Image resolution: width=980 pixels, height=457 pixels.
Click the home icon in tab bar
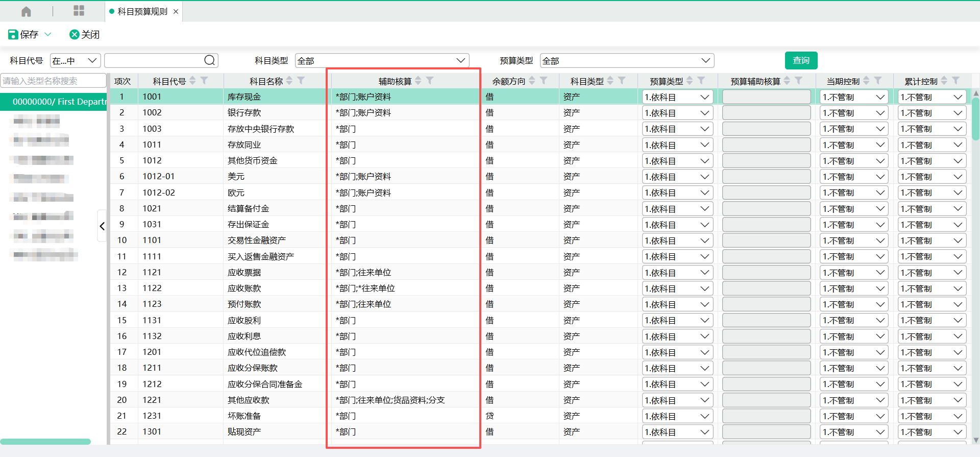click(26, 11)
